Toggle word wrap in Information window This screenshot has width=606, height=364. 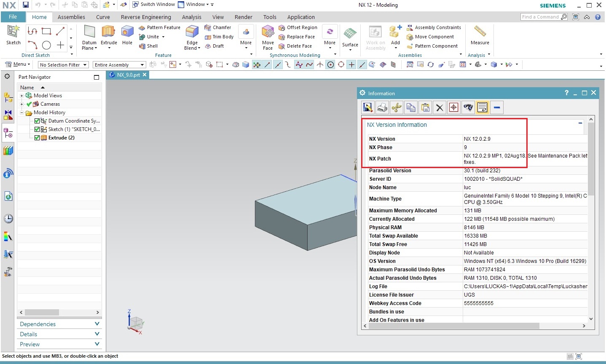click(483, 107)
